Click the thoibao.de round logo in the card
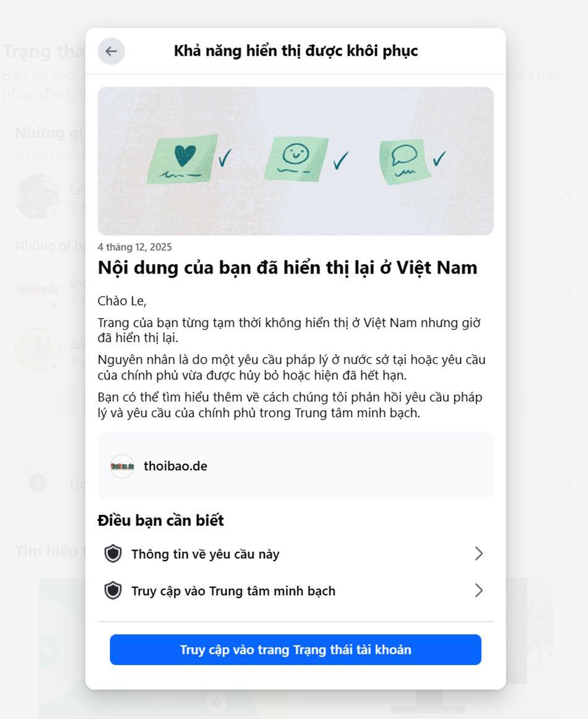 coord(122,467)
